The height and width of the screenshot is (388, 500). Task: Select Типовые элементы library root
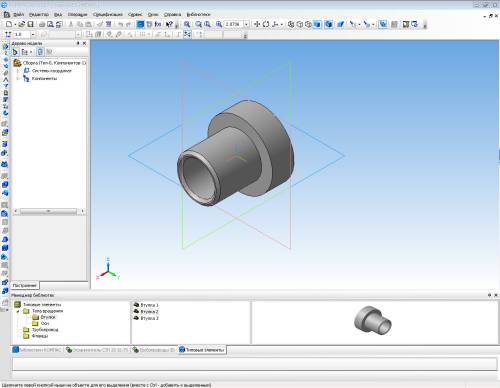tap(42, 305)
